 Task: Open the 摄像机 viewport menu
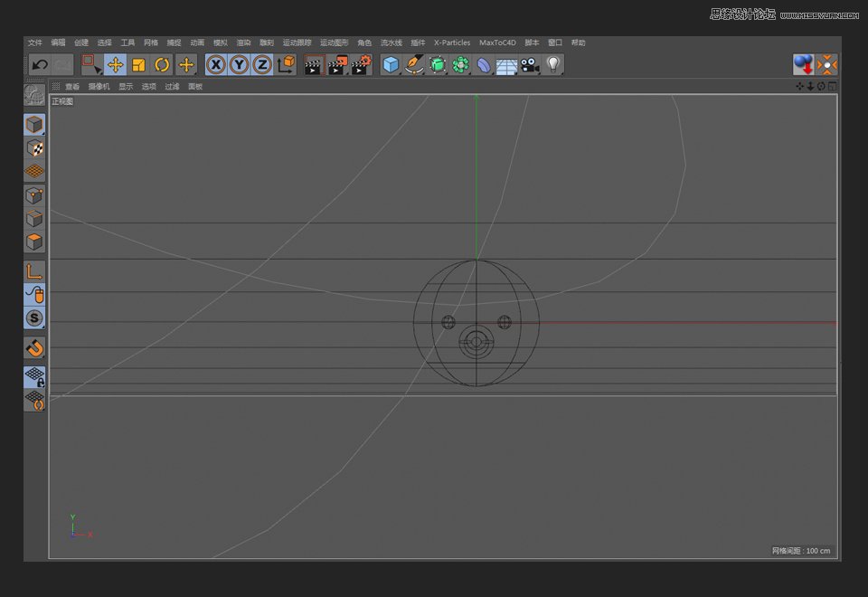99,87
